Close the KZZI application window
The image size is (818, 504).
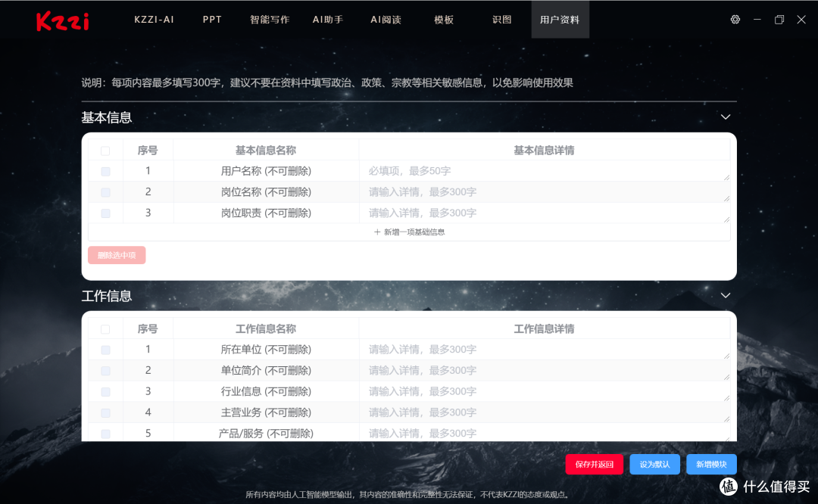click(801, 19)
